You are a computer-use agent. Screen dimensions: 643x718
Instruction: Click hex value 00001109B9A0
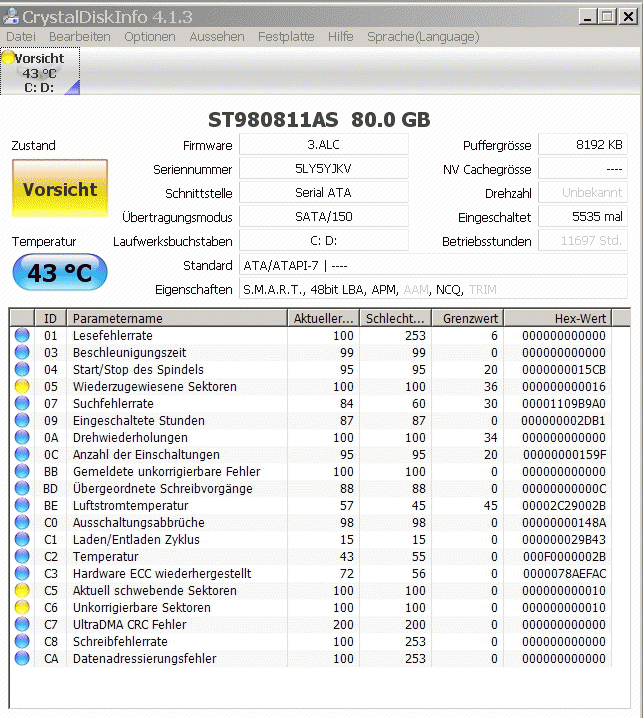(x=564, y=403)
